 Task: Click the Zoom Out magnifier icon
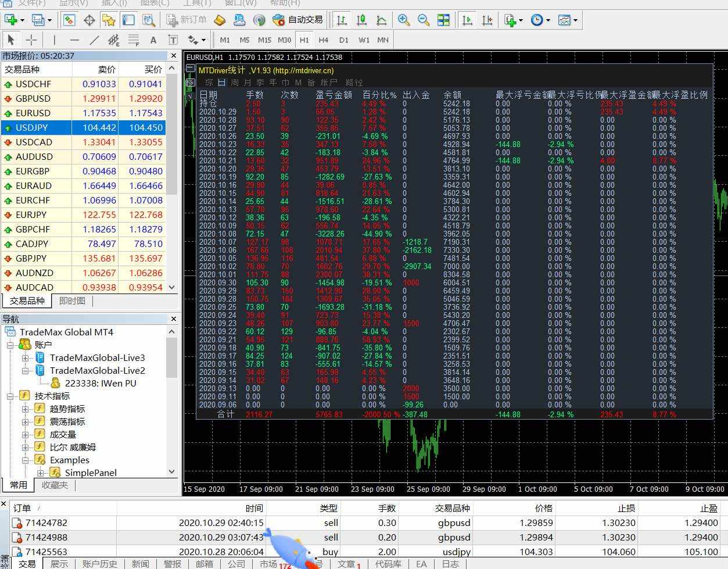pos(424,20)
